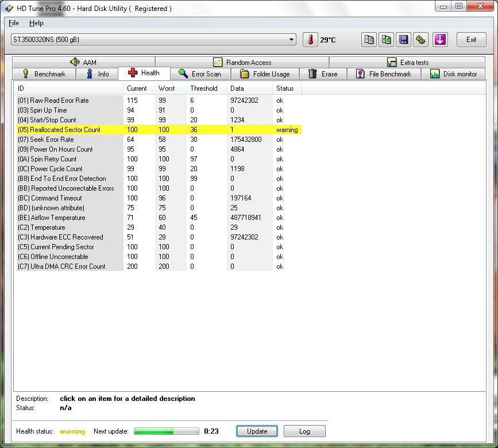
Task: Select the (03) Spin Up Time row
Action: point(159,110)
